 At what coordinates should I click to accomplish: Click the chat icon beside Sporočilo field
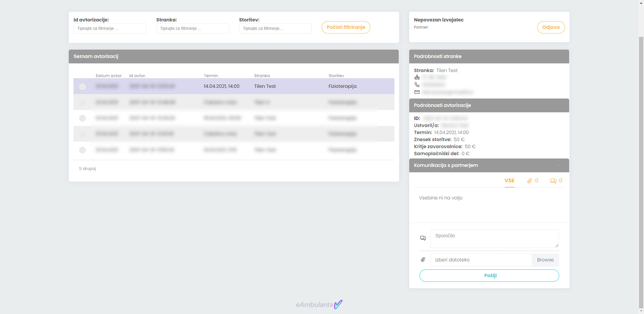click(423, 238)
